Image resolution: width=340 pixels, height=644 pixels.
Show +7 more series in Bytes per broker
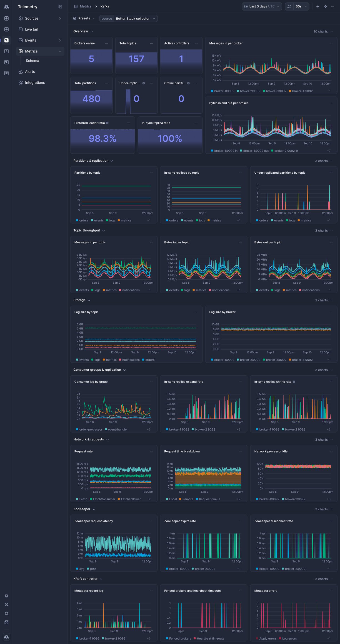pyautogui.click(x=329, y=151)
